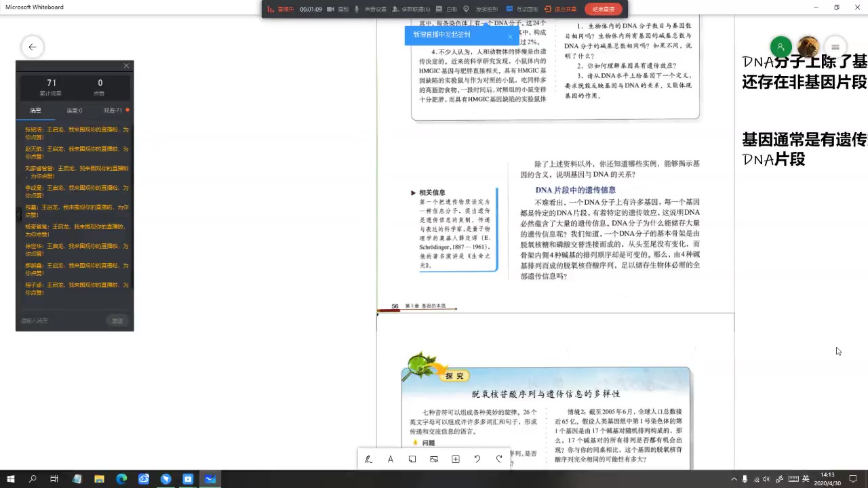Collapse the chat panel side arrow
The width and height of the screenshot is (868, 488).
pyautogui.click(x=18, y=214)
